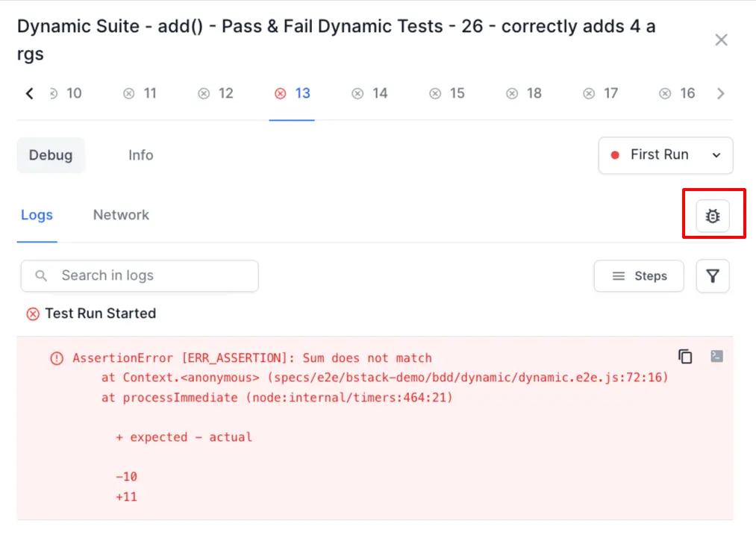Click the previous arrow in test tabs
Screen dimensions: 756x550
(x=30, y=93)
